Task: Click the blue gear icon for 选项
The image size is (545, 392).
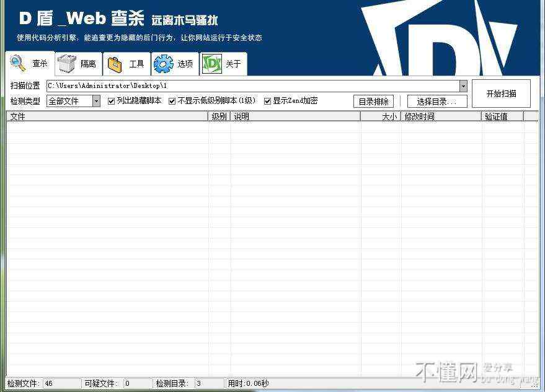Action: coord(163,64)
